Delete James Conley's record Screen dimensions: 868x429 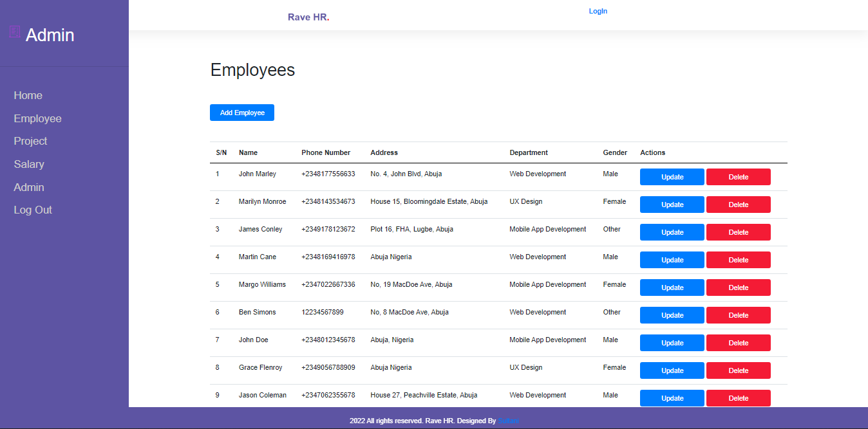pos(739,232)
